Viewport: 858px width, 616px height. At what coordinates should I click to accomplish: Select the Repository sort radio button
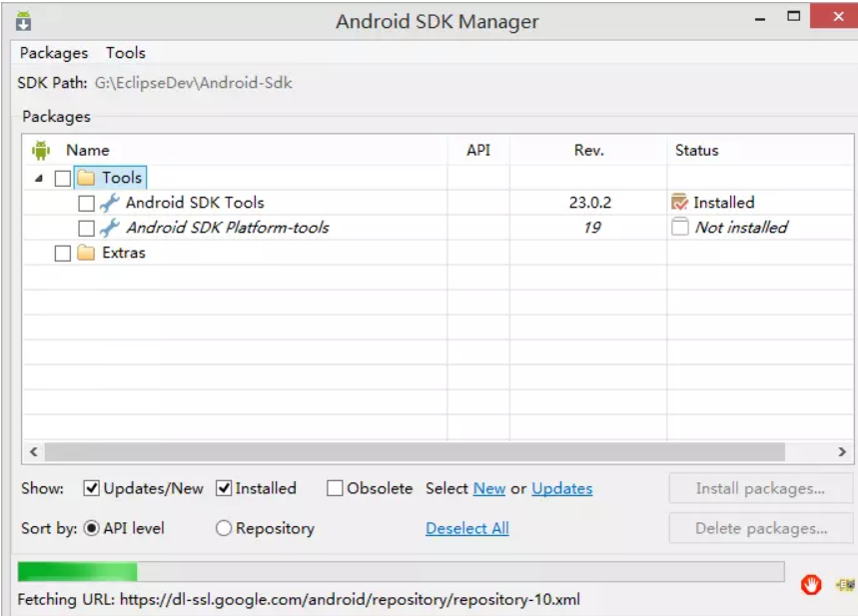[224, 528]
